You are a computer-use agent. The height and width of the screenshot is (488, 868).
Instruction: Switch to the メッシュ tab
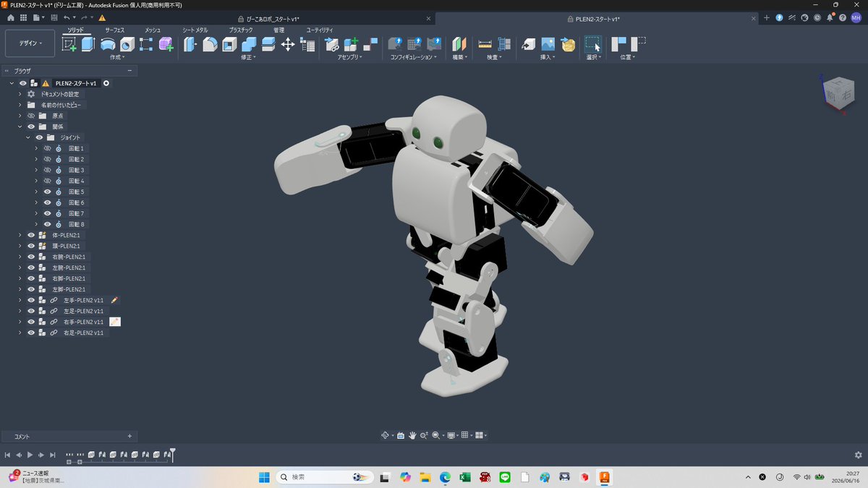coord(153,30)
